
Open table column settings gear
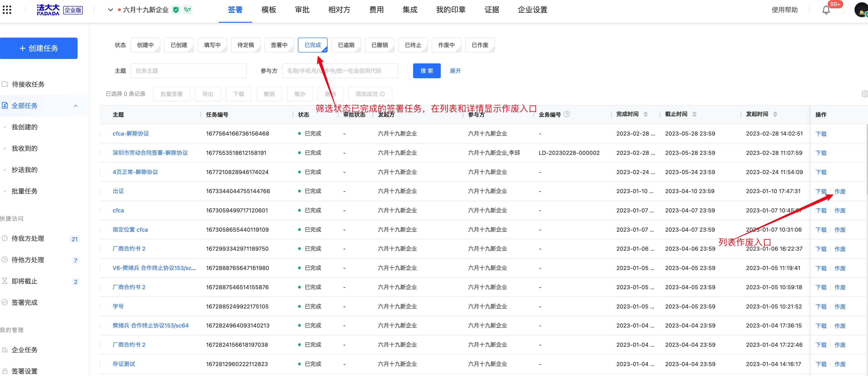(x=864, y=94)
